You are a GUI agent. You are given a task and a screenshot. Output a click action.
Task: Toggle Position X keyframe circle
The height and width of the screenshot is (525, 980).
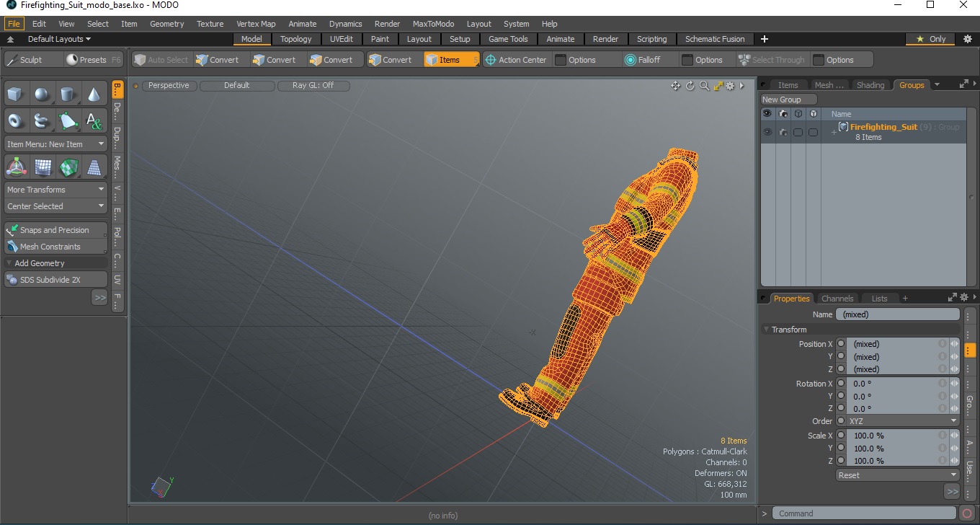pyautogui.click(x=841, y=344)
